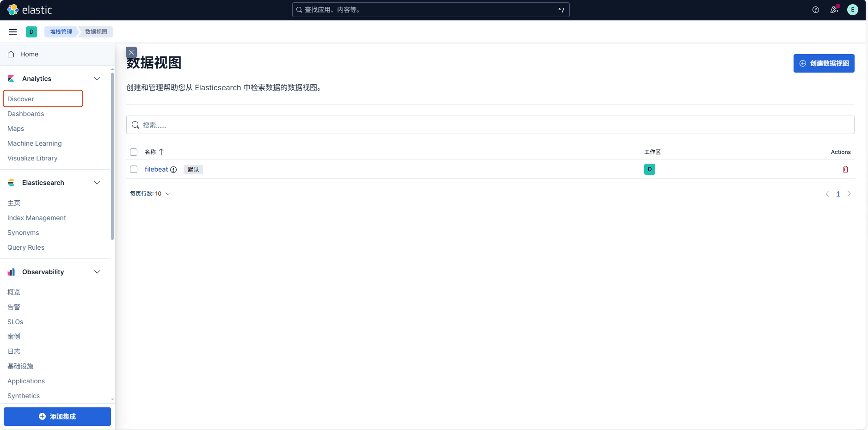The height and width of the screenshot is (430, 868).
Task: Open the help menu icon
Action: (x=816, y=10)
